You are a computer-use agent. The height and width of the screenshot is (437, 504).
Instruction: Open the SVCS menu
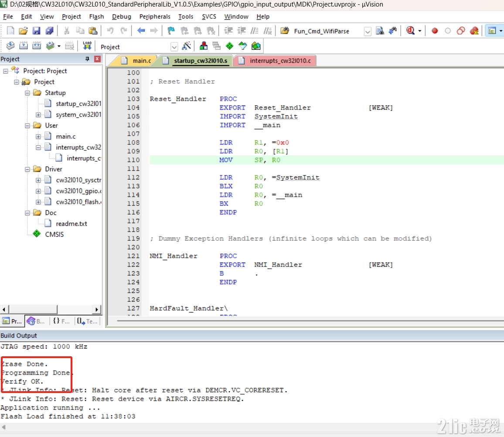pos(209,17)
